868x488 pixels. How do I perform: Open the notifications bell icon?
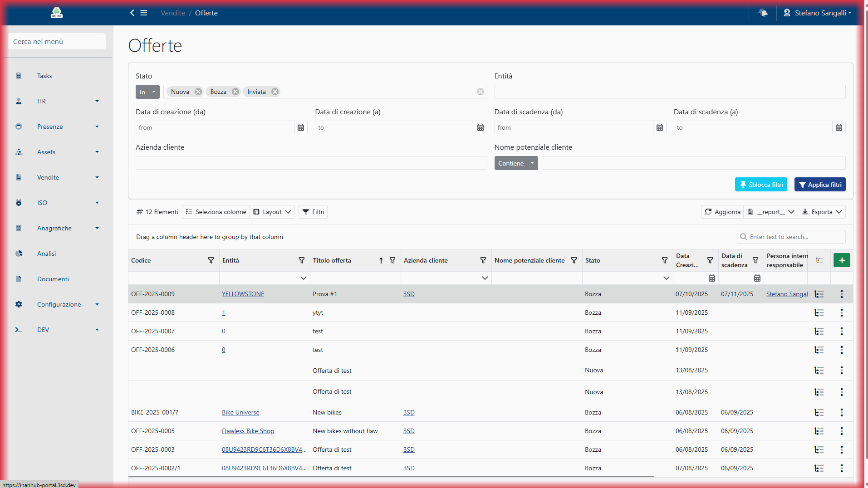763,13
